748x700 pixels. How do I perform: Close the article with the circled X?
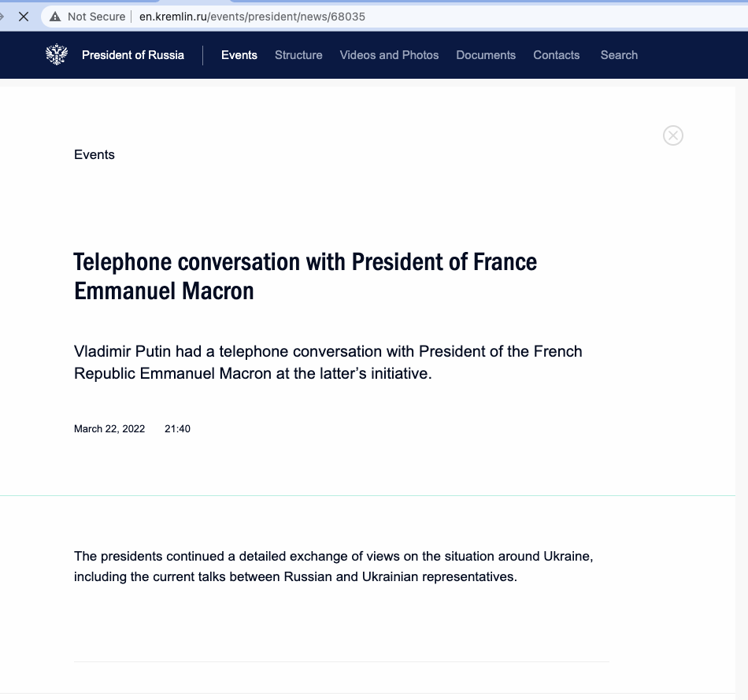pyautogui.click(x=673, y=135)
